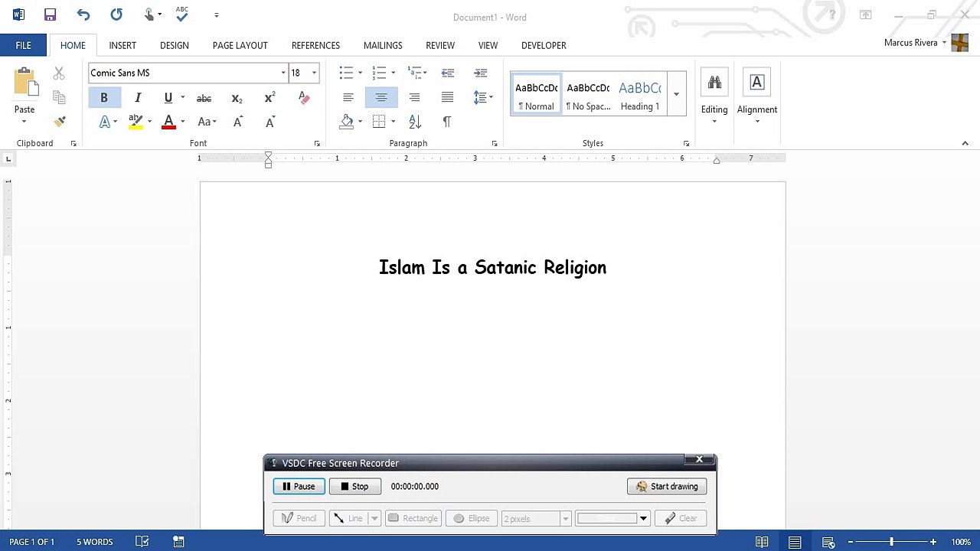
Task: Open the Change Case Aa dropdown
Action: tap(207, 122)
